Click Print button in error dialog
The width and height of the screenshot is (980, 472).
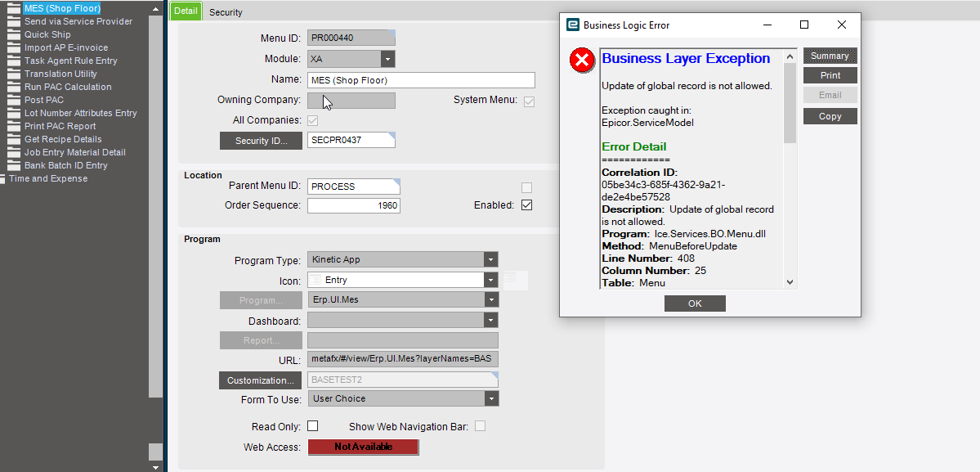(x=830, y=75)
